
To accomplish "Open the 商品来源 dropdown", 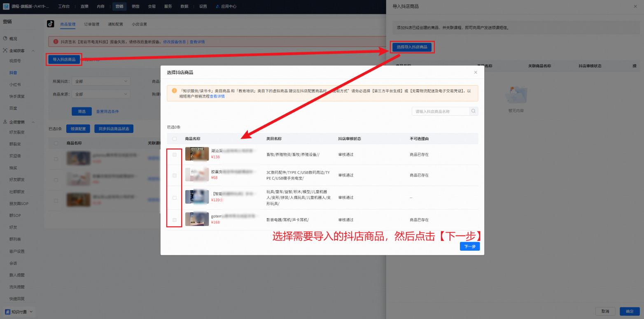I will click(101, 94).
